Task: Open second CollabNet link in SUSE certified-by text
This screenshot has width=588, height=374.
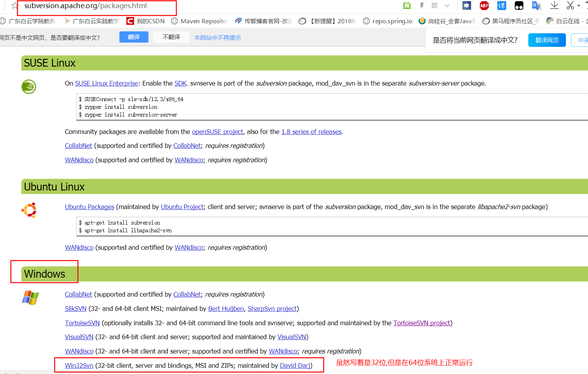Action: pos(187,146)
